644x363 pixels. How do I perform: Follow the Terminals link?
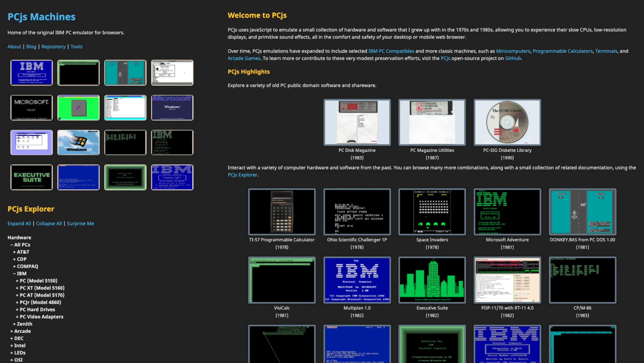pos(606,51)
